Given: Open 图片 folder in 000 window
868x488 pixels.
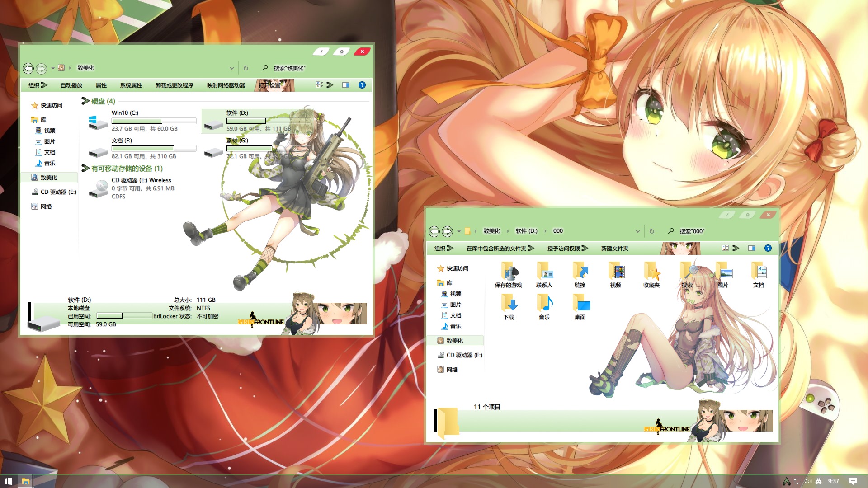Looking at the screenshot, I should coord(723,275).
